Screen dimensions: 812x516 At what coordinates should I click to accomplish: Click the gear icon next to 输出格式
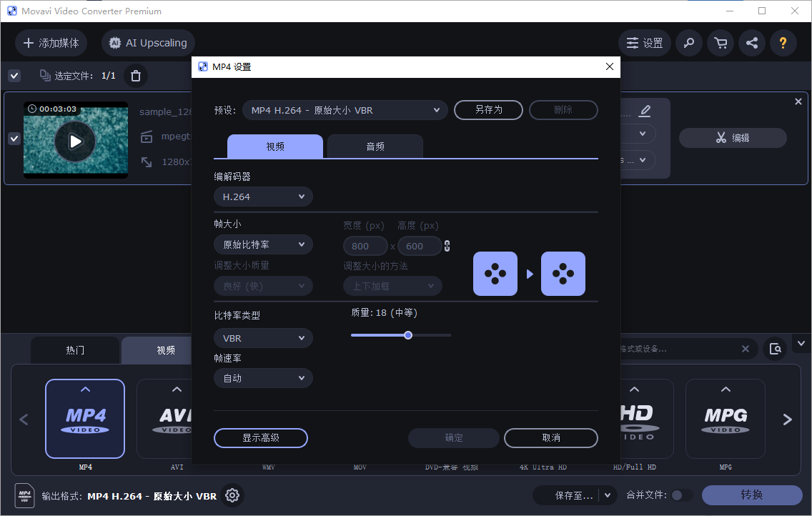[232, 495]
